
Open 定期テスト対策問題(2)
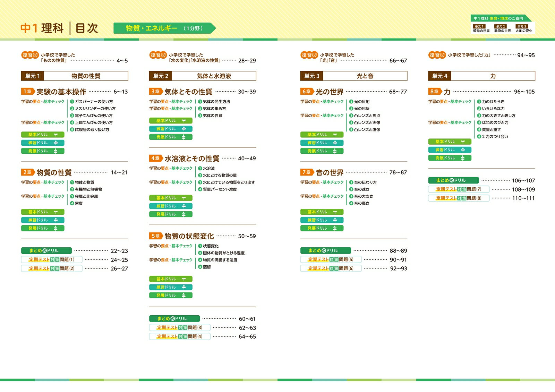pos(52,269)
